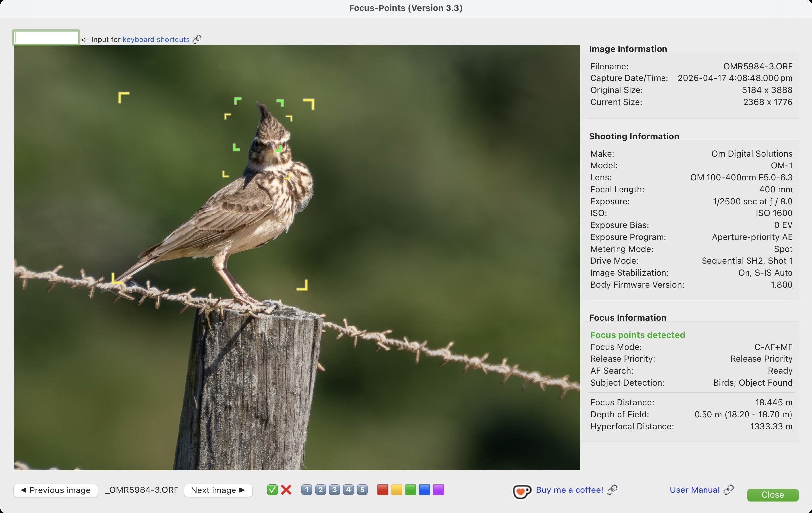
Task: Click the Buy me a coffee cup icon
Action: pyautogui.click(x=522, y=491)
